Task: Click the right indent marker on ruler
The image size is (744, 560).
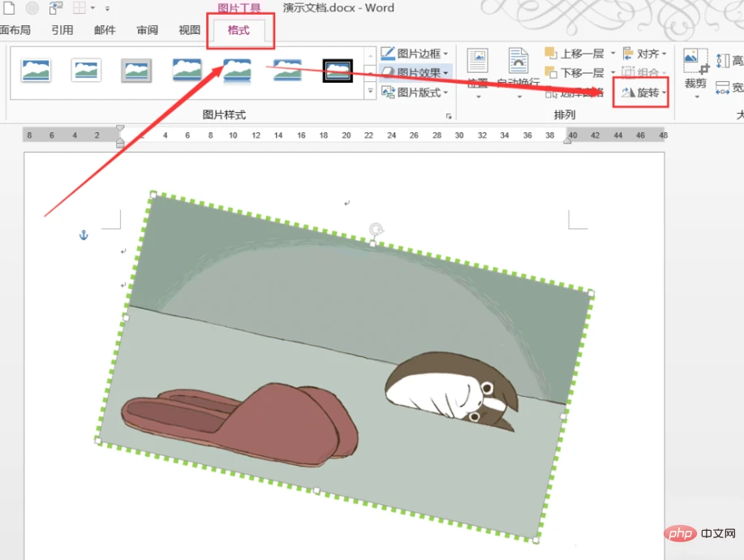Action: 567,140
